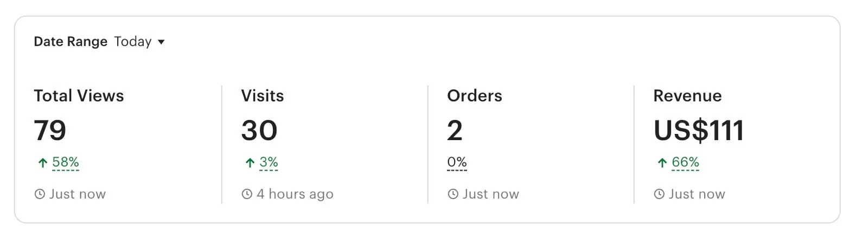868x242 pixels.
Task: Click the clock icon beside 4 hours ago
Action: tap(247, 194)
